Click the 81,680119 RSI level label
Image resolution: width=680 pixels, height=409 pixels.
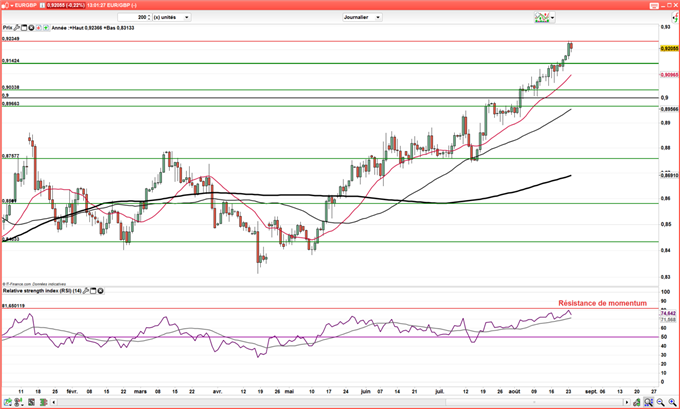[x=13, y=306]
